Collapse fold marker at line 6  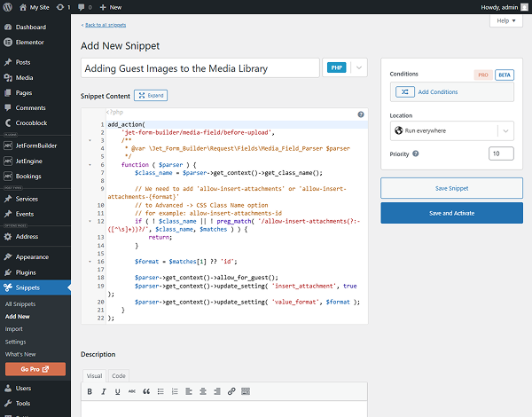pyautogui.click(x=90, y=165)
